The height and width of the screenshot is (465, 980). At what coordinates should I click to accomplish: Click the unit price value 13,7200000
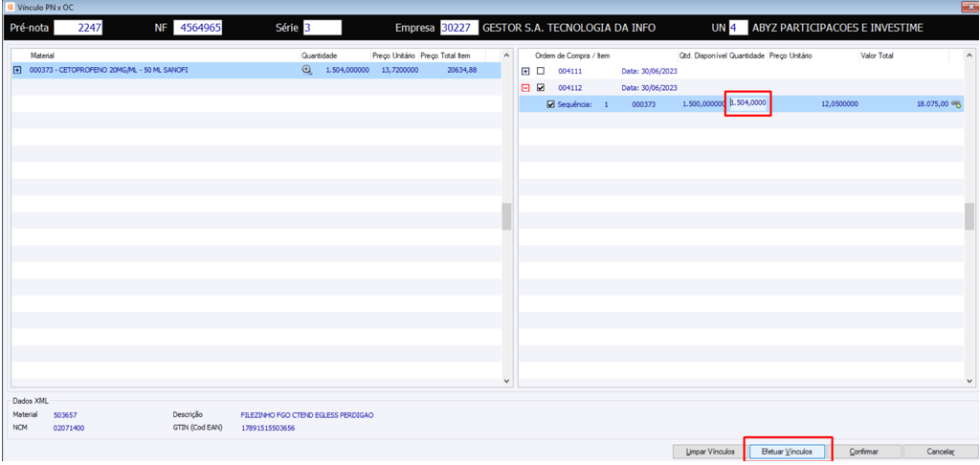(399, 70)
